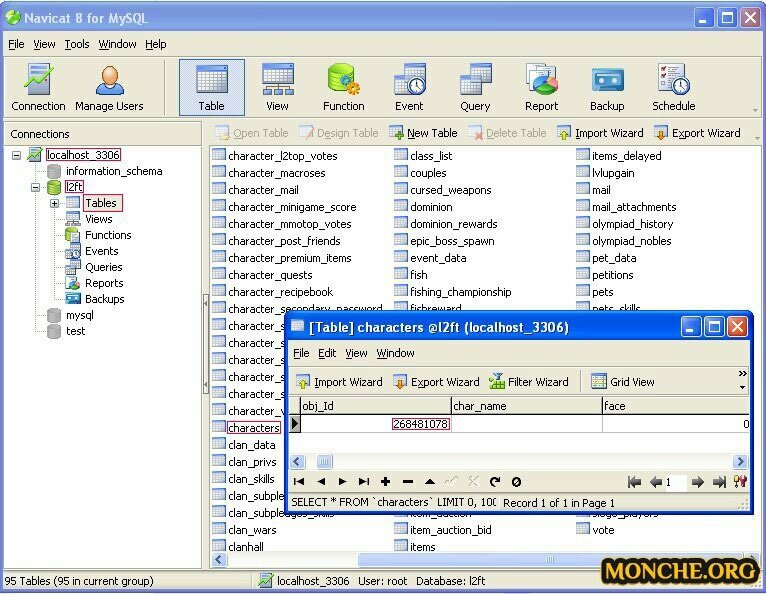Click the Function toolbar icon
The width and height of the screenshot is (766, 594).
coord(343,87)
